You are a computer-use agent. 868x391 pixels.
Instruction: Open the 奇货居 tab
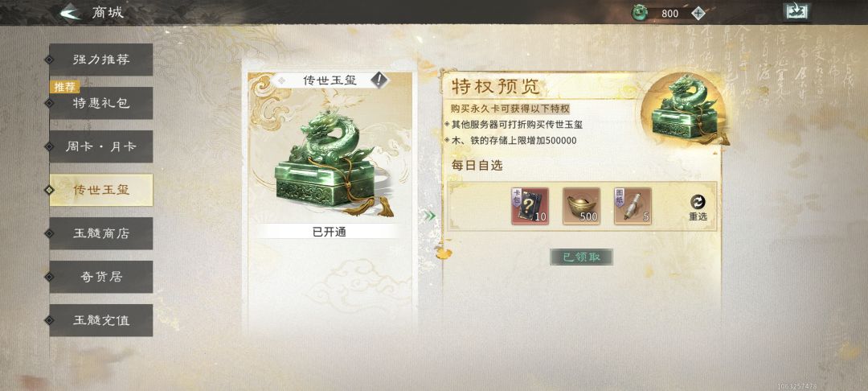(100, 277)
